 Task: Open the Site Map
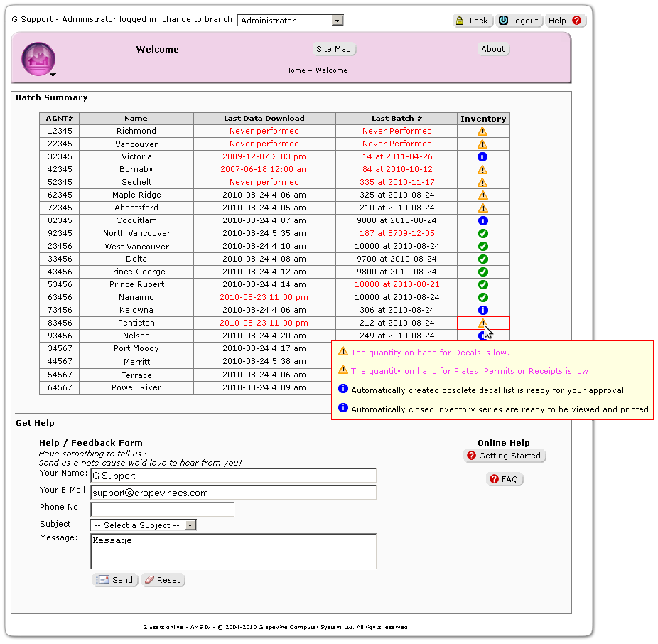333,49
